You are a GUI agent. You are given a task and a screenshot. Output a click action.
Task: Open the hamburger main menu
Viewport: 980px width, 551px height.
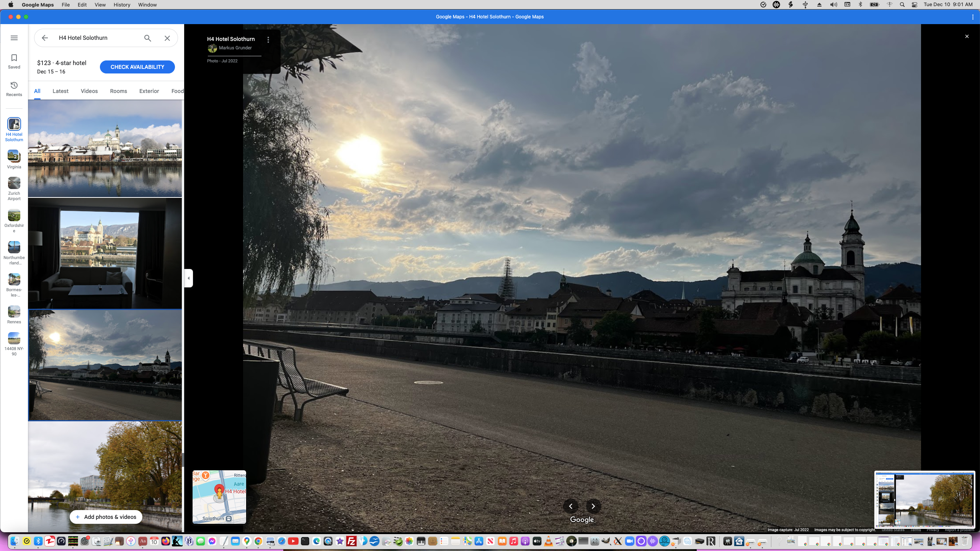click(x=14, y=38)
